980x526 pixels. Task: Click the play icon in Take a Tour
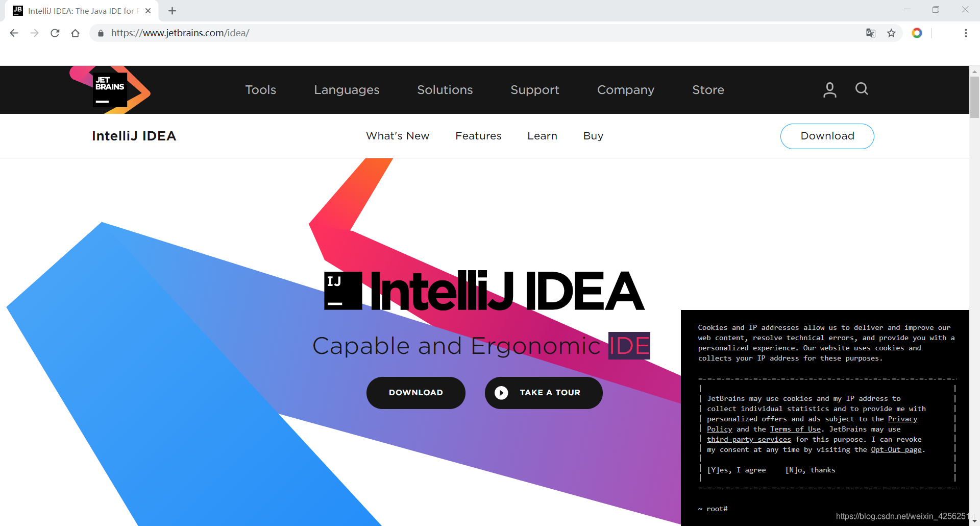(x=501, y=393)
